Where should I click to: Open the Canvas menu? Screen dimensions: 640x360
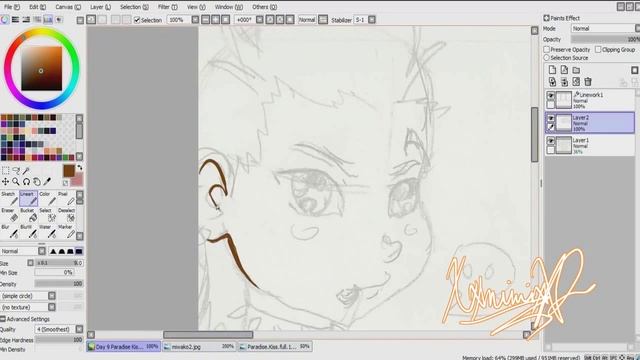[x=68, y=7]
